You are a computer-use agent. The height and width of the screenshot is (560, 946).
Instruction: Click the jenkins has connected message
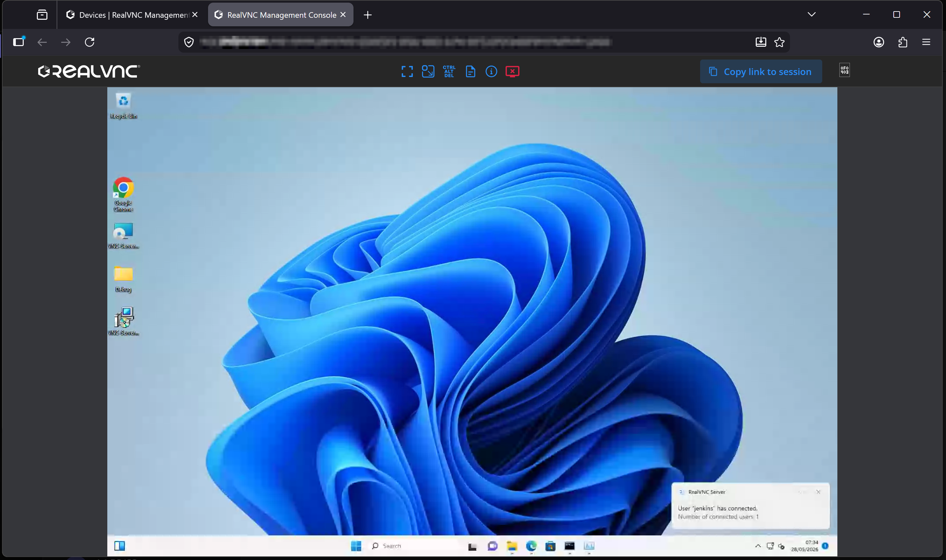[x=718, y=508]
